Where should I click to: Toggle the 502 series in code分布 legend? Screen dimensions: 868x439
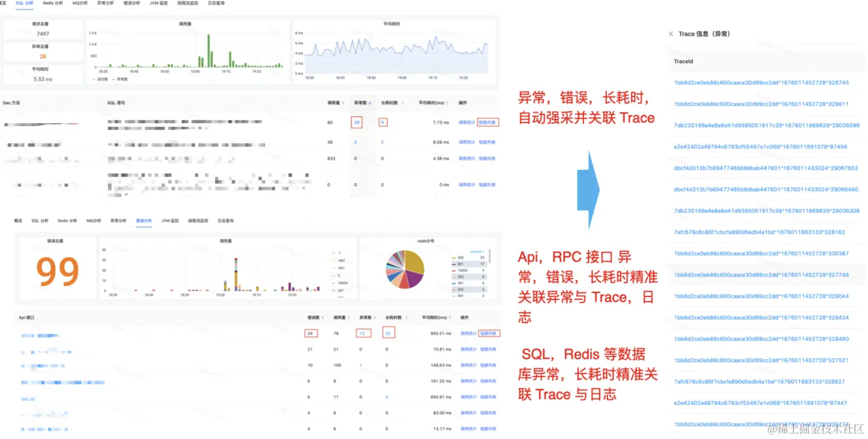click(x=459, y=276)
